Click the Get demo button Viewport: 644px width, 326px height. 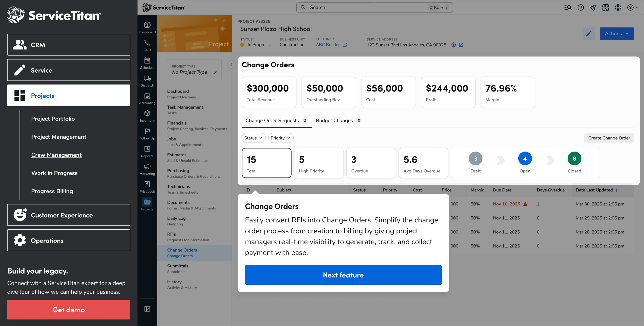69,310
